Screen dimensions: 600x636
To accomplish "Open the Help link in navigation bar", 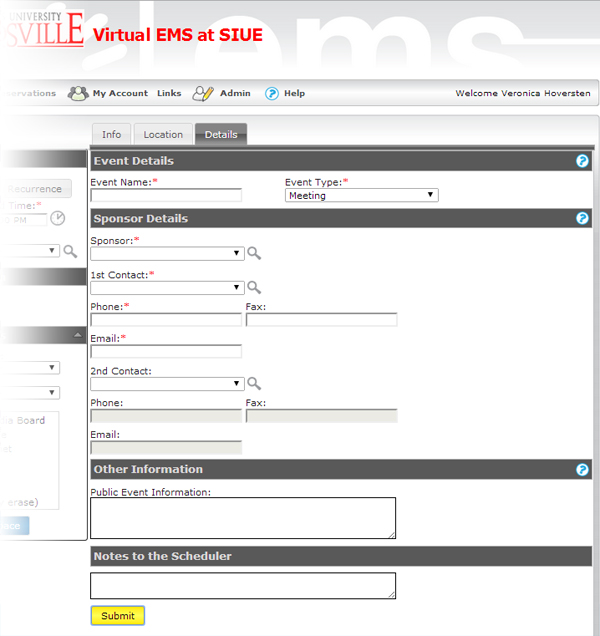I will pyautogui.click(x=293, y=94).
